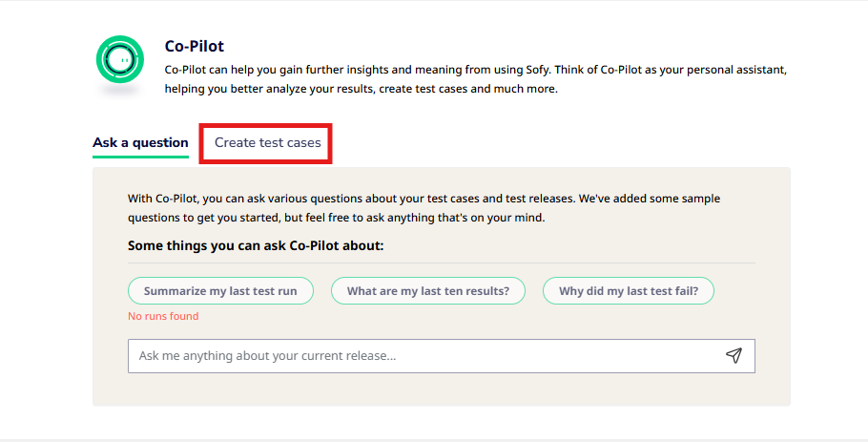
Task: Click the beige panel area below the input field
Action: (x=442, y=389)
